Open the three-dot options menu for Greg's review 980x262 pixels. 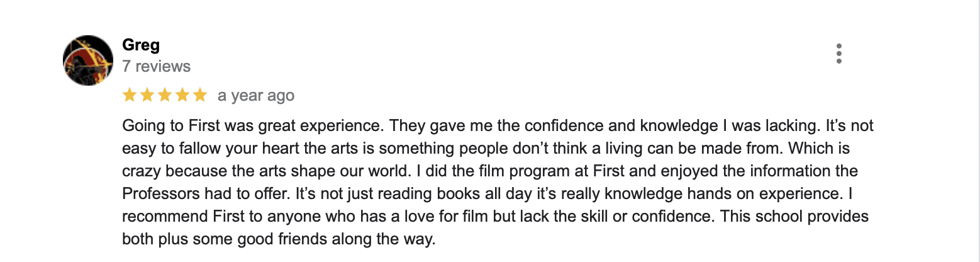(x=838, y=54)
